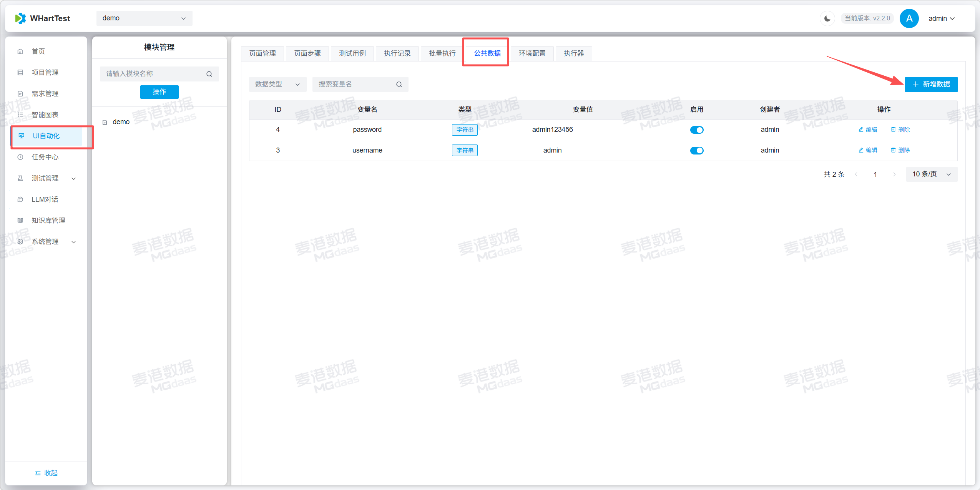980x490 pixels.
Task: Switch to the 环境配置 tab
Action: [532, 53]
